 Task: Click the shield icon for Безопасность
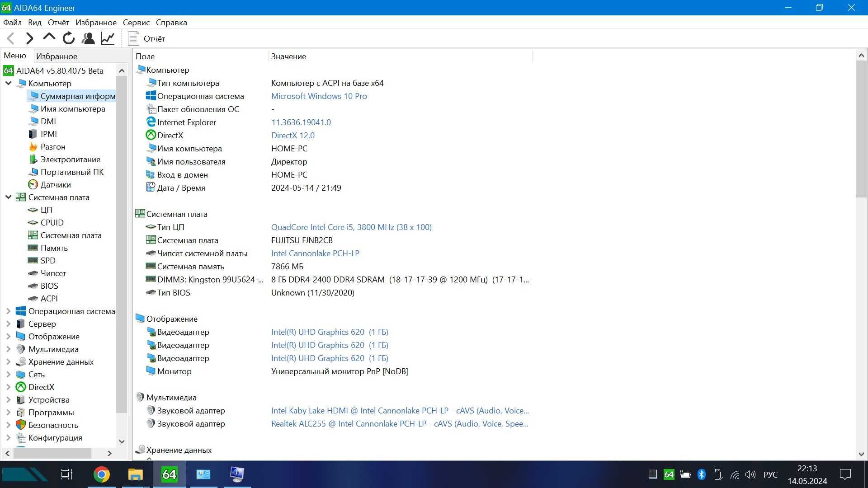[21, 425]
